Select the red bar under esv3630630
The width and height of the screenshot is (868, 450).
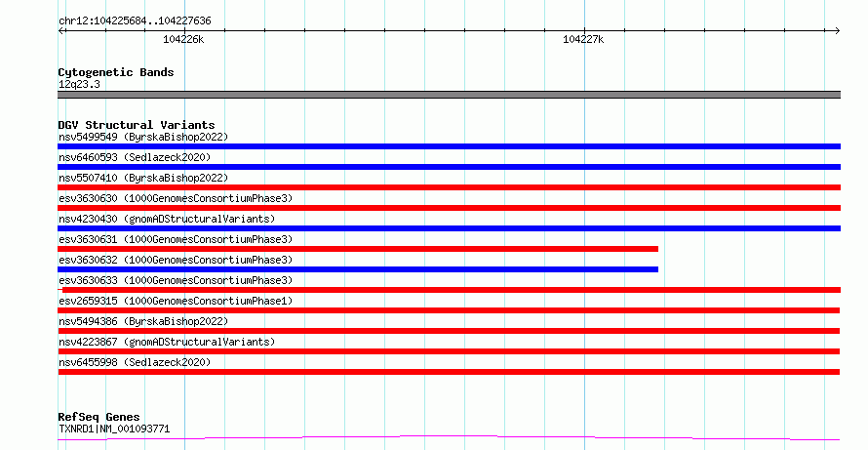(x=449, y=208)
